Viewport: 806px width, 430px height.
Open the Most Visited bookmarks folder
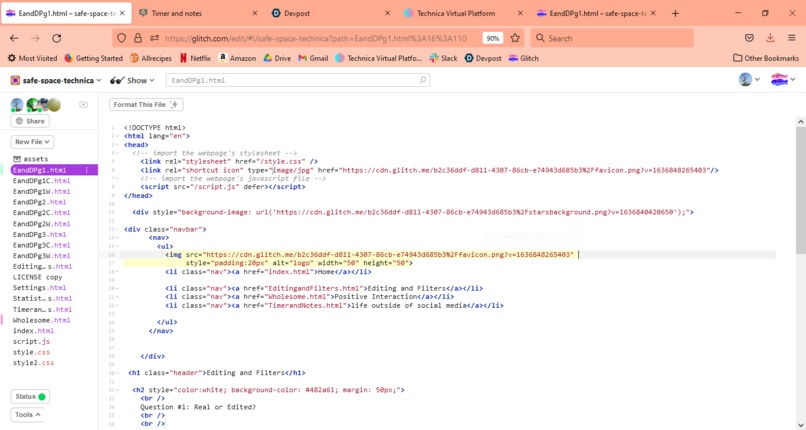[x=32, y=58]
